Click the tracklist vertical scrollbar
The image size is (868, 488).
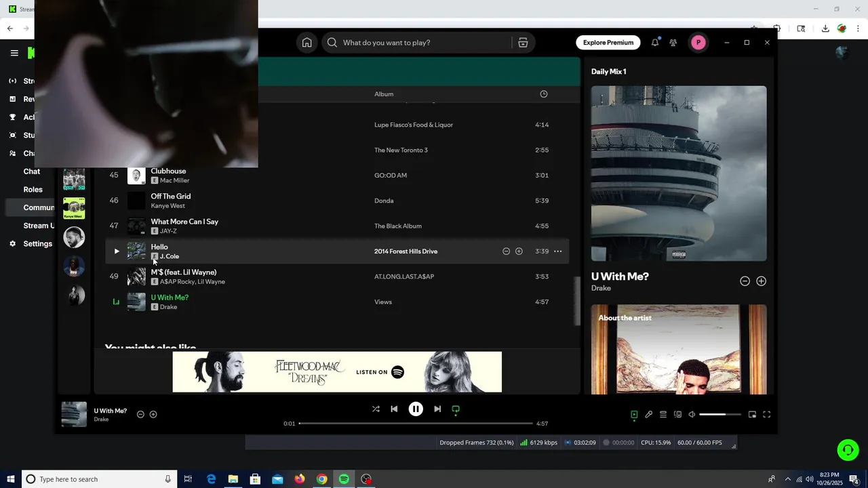click(x=577, y=302)
